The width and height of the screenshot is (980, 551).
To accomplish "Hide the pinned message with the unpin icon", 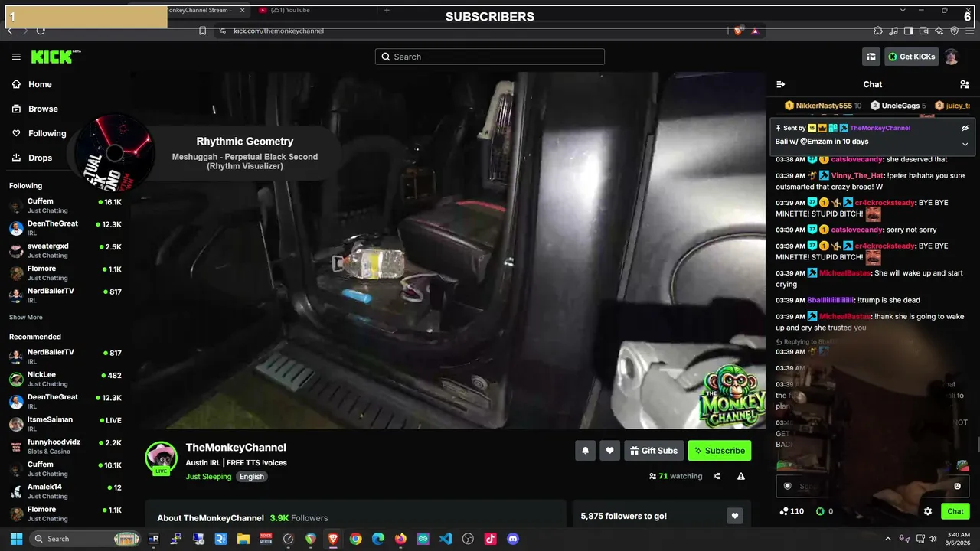I will [x=965, y=128].
